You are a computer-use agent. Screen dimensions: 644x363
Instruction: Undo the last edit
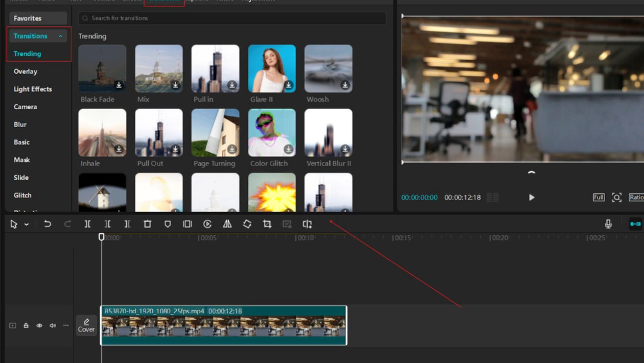point(48,224)
